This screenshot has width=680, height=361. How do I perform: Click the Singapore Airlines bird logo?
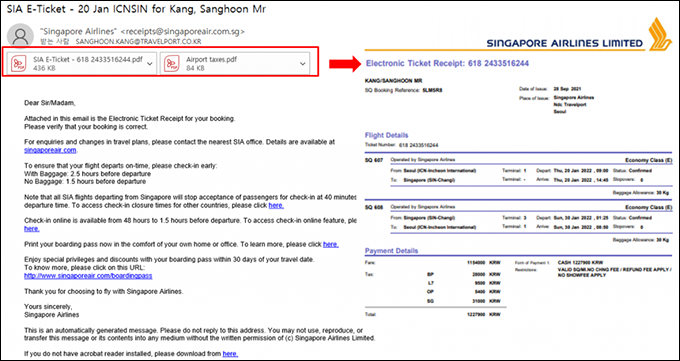660,34
